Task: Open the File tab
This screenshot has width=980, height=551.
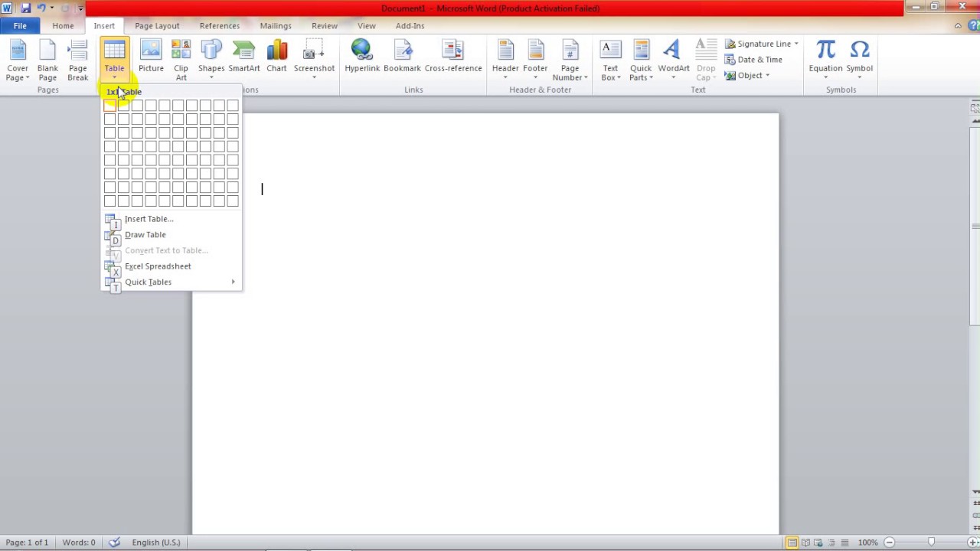Action: coord(20,26)
